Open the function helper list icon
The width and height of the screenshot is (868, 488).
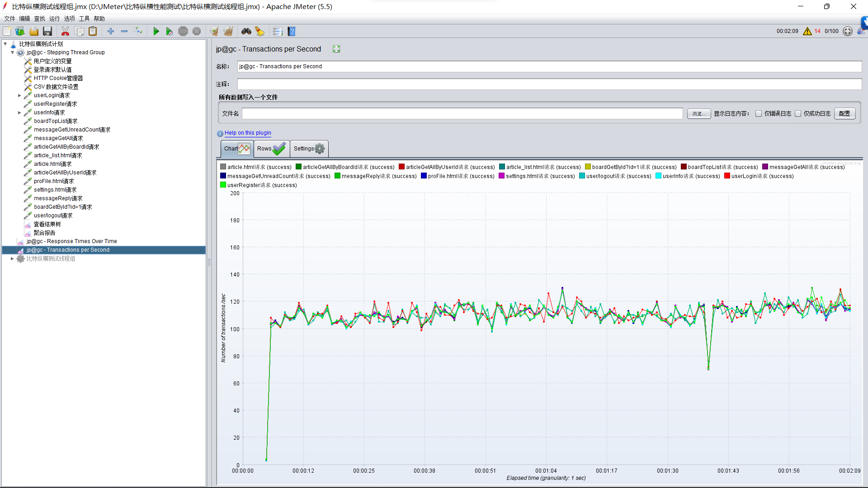click(x=278, y=31)
